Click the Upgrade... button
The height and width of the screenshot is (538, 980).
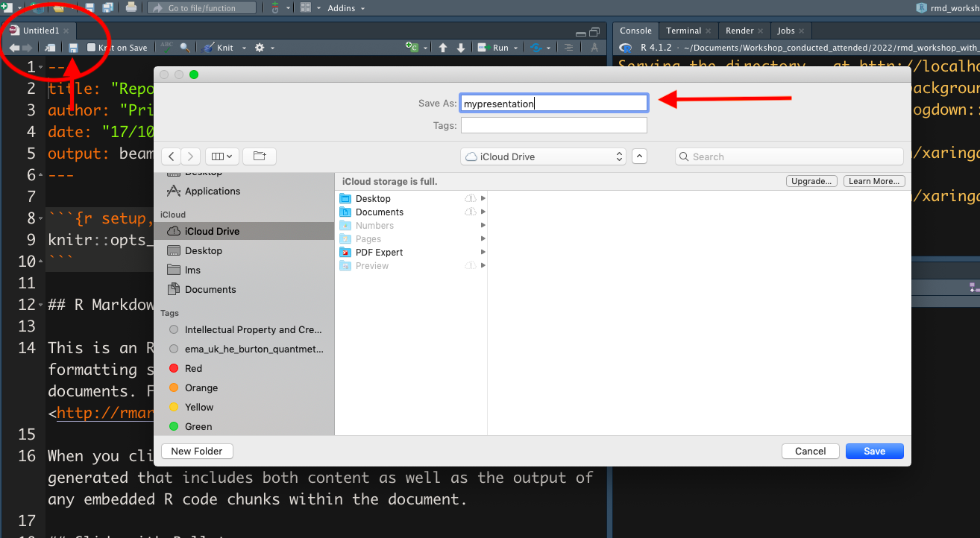(811, 181)
